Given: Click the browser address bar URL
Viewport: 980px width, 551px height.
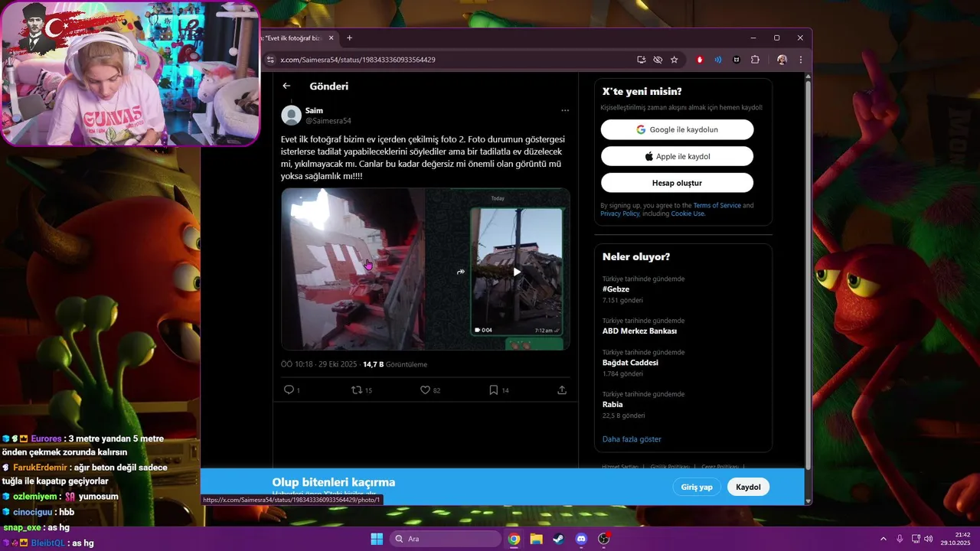Looking at the screenshot, I should [x=358, y=60].
